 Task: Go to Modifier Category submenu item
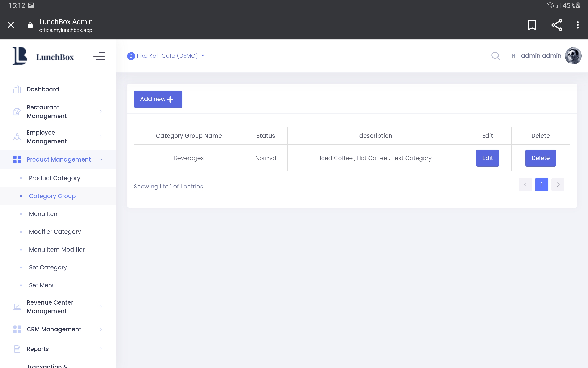coord(55,231)
